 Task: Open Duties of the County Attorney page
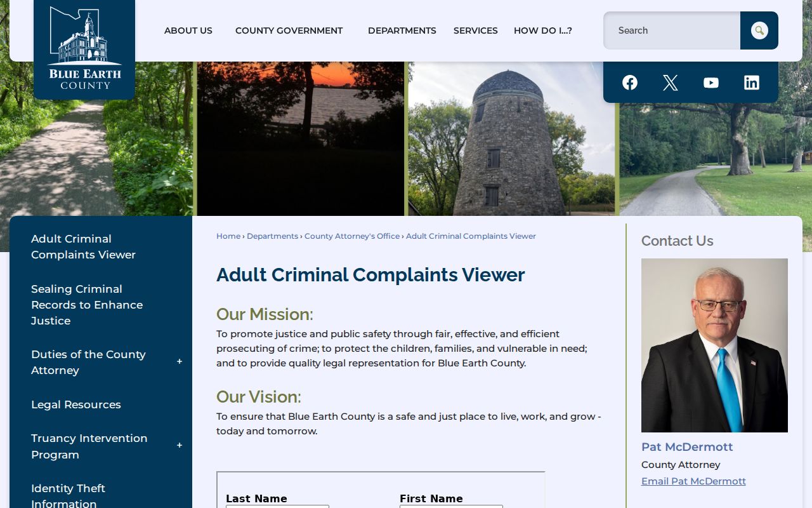point(88,362)
